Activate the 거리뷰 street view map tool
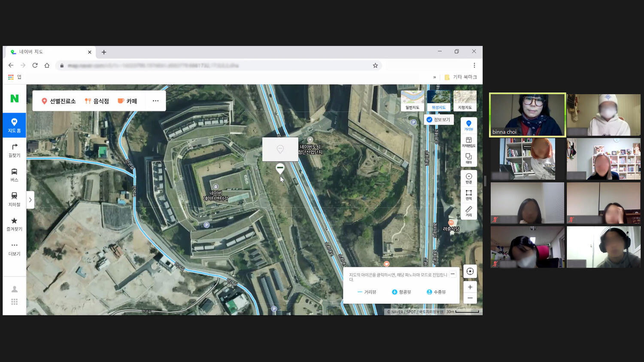The image size is (644, 362). click(x=469, y=125)
